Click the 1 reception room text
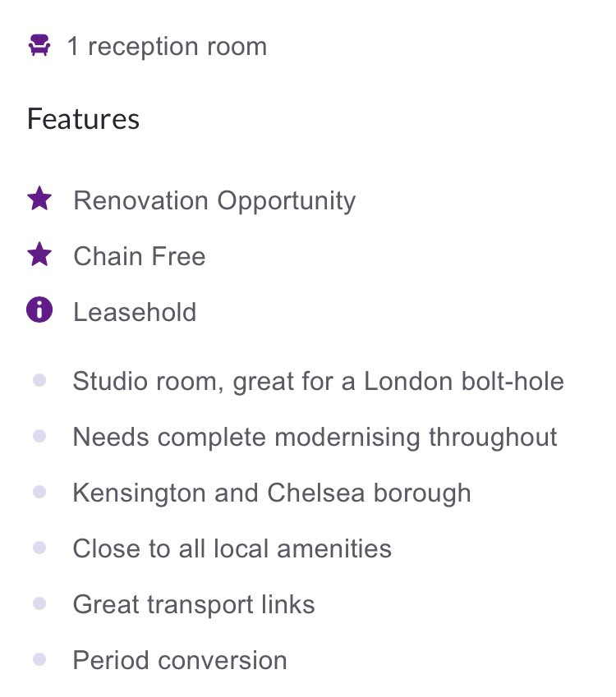 click(x=168, y=47)
